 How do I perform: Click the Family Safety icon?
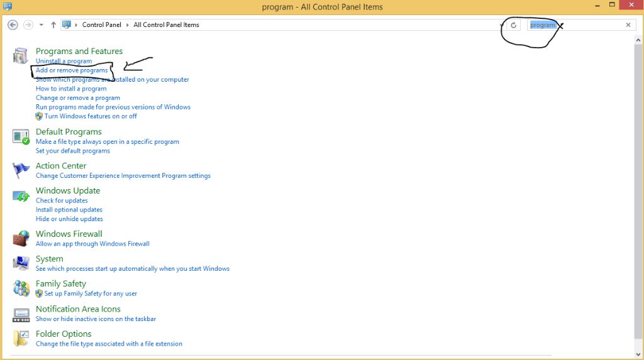coord(21,288)
